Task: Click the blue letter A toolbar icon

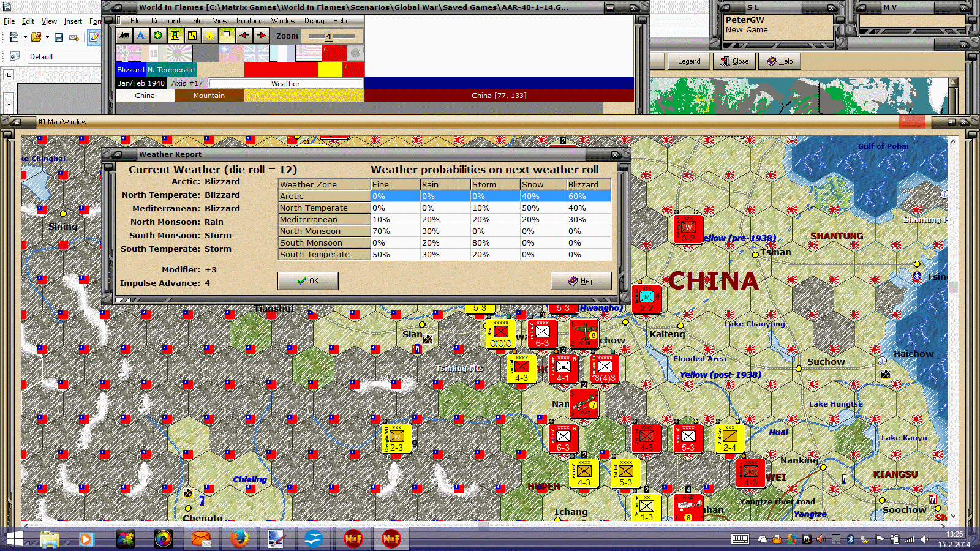Action: [141, 36]
